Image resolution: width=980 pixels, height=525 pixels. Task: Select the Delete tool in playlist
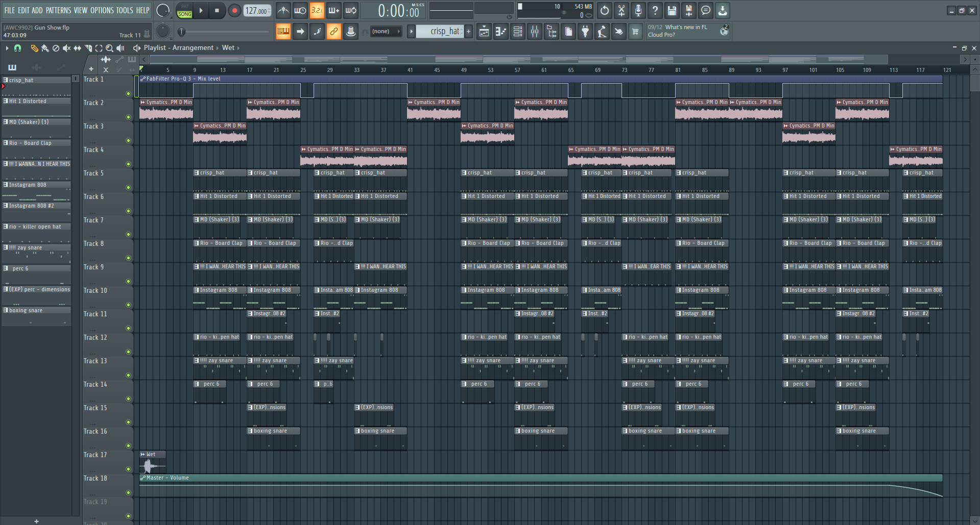click(56, 48)
